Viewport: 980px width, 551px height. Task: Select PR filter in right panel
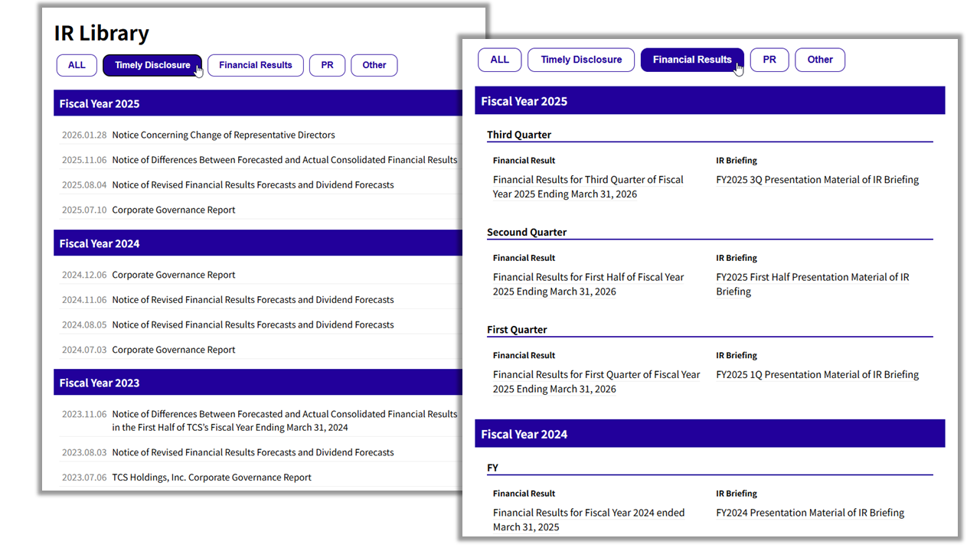coord(769,60)
